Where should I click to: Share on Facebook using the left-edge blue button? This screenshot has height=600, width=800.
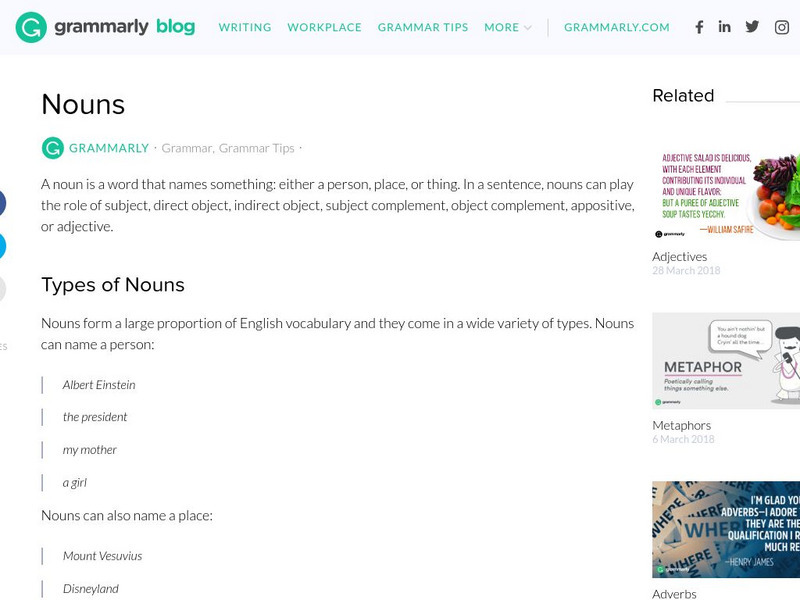coord(2,203)
